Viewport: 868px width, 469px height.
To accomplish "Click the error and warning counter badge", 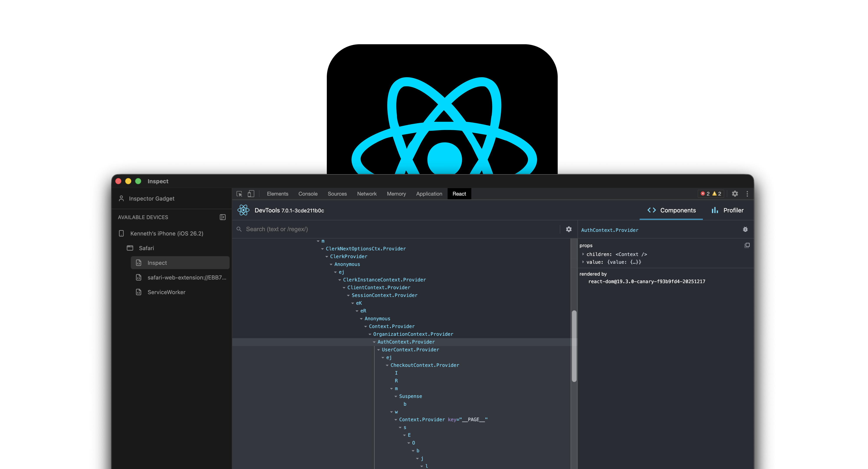I will click(x=711, y=194).
